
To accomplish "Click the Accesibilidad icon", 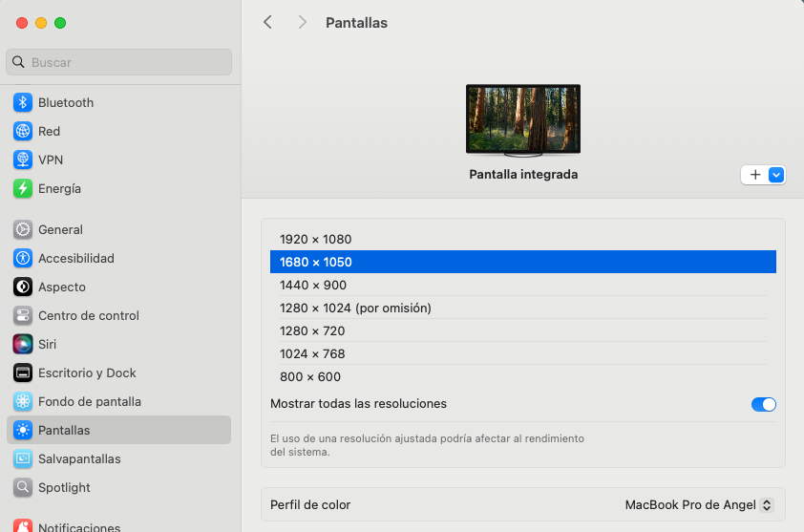I will click(23, 258).
